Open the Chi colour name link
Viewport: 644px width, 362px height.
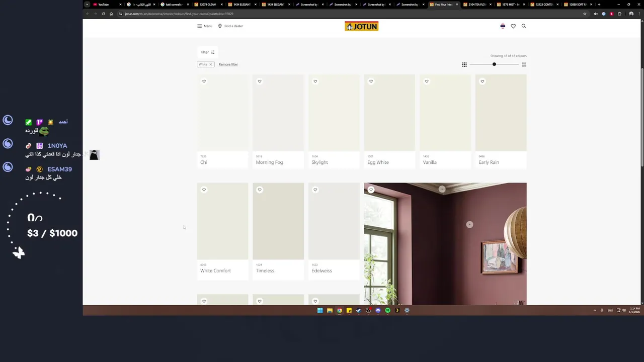[x=203, y=162]
